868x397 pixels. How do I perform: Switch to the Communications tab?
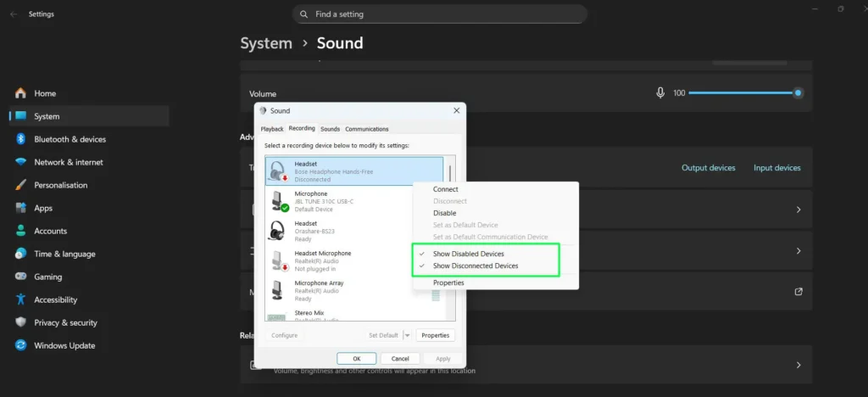pyautogui.click(x=366, y=129)
